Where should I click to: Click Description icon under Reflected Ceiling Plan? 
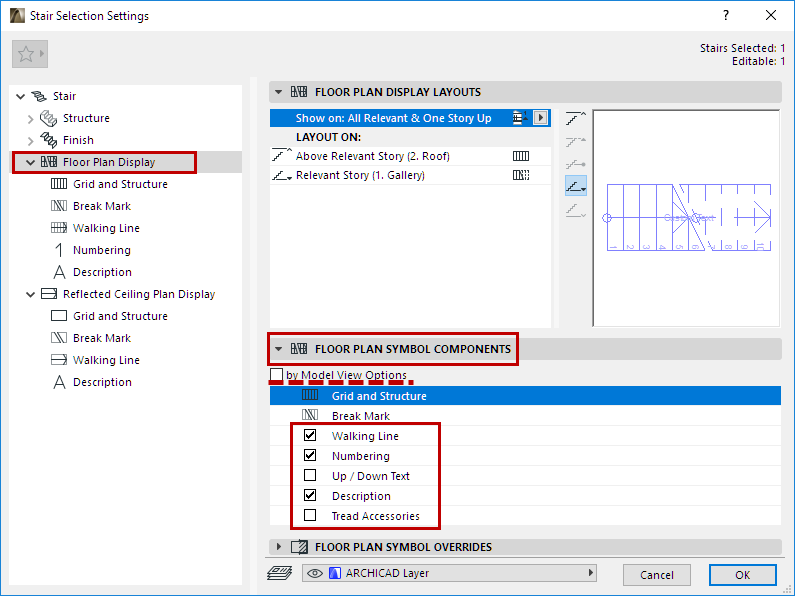click(59, 382)
